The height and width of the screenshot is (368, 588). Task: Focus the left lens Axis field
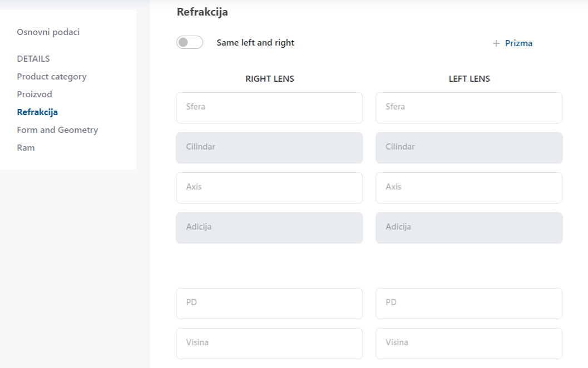coord(469,188)
